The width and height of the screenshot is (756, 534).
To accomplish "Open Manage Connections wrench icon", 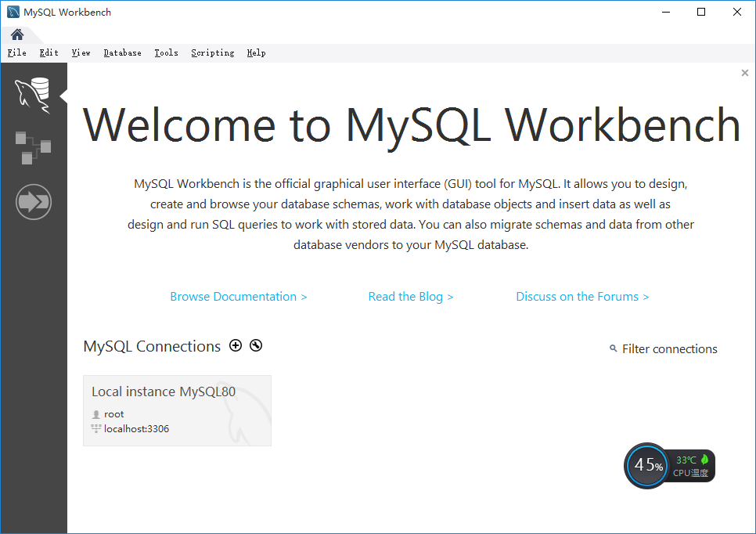I will tap(256, 345).
